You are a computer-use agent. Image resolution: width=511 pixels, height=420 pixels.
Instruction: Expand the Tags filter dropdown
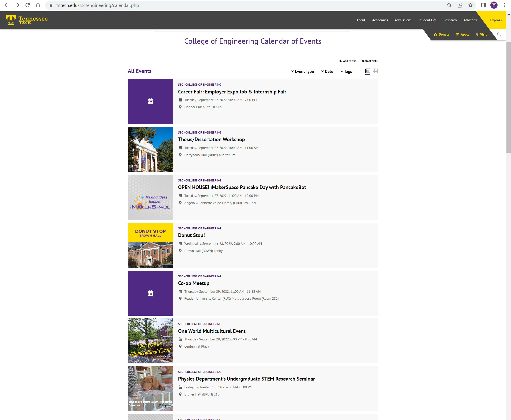[x=346, y=71]
